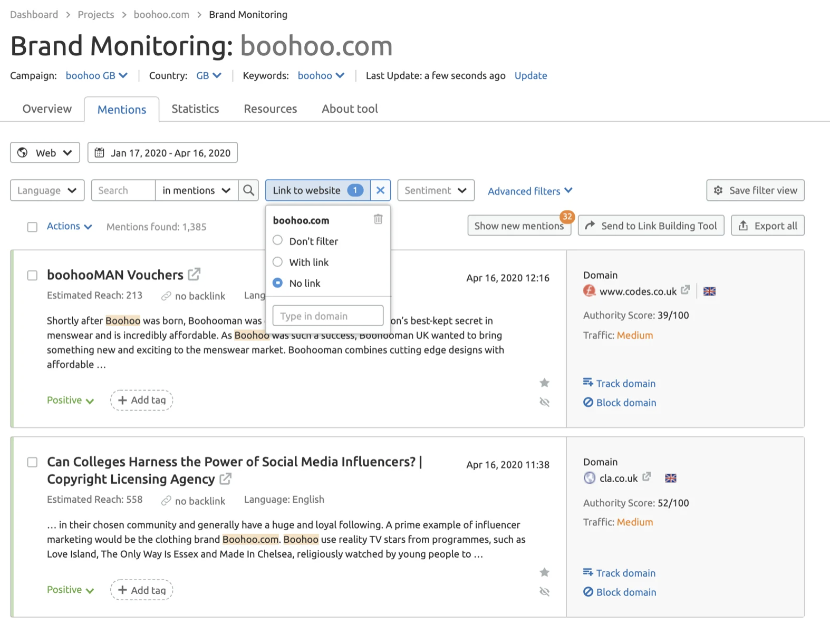Open boohooMAN Vouchers external link icon
The height and width of the screenshot is (644, 830).
coord(195,275)
